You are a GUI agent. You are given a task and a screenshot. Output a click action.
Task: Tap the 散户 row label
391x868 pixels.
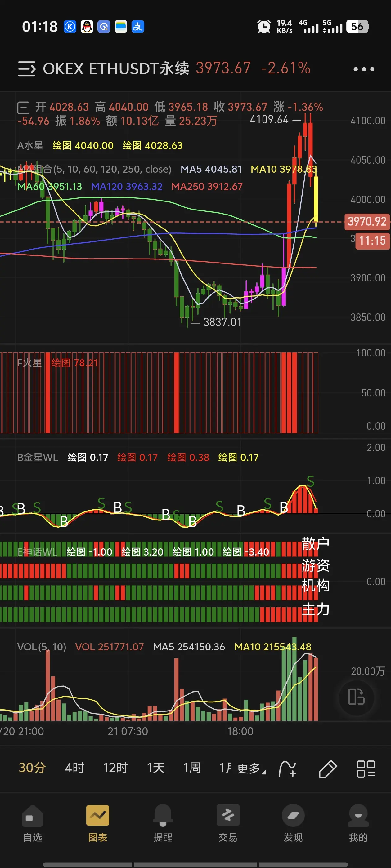tap(315, 544)
